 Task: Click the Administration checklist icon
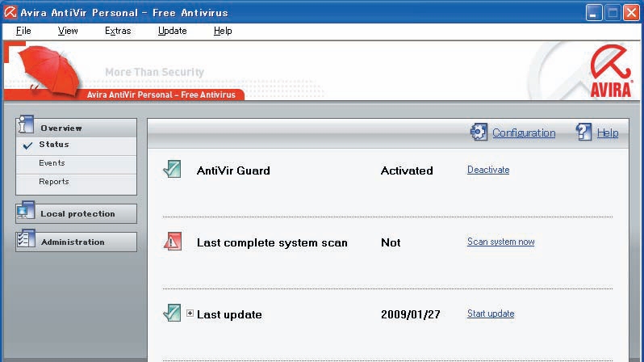pos(26,239)
